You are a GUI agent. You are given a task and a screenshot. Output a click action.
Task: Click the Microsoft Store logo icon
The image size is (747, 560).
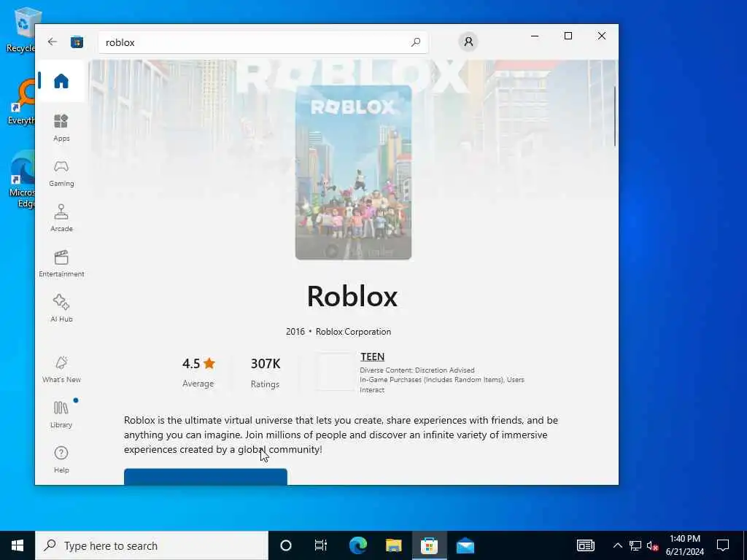[x=77, y=42]
